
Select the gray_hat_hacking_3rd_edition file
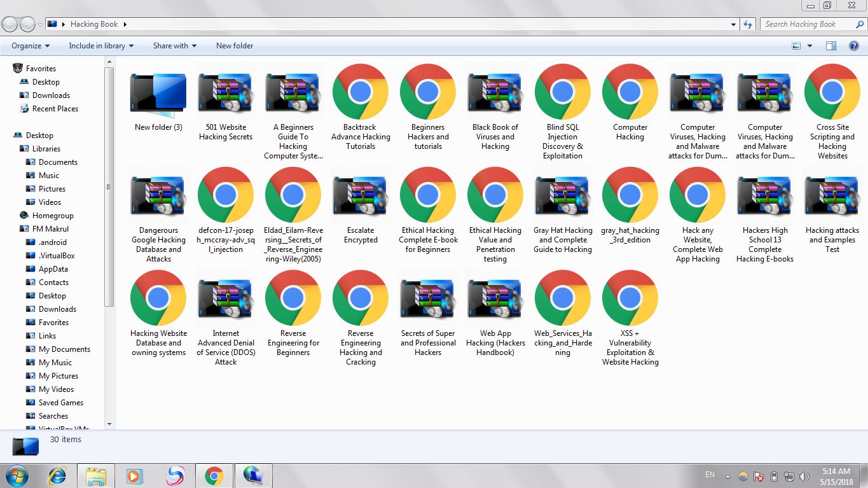(630, 206)
